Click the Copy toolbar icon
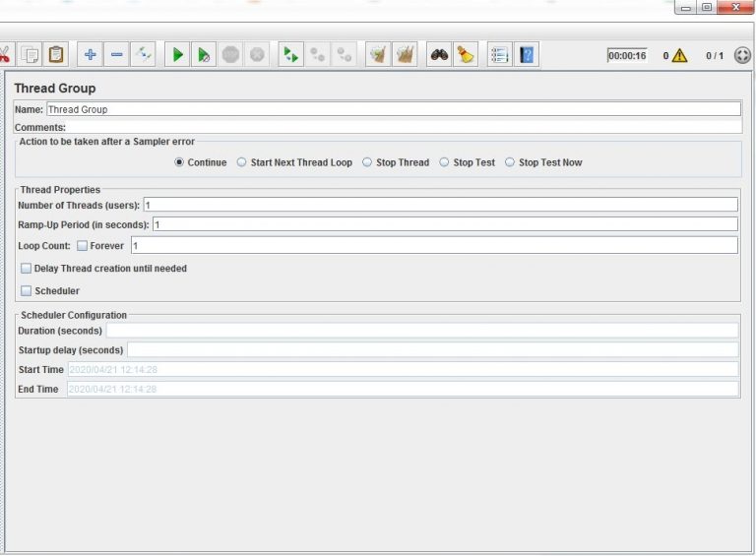This screenshot has width=756, height=556. point(31,55)
